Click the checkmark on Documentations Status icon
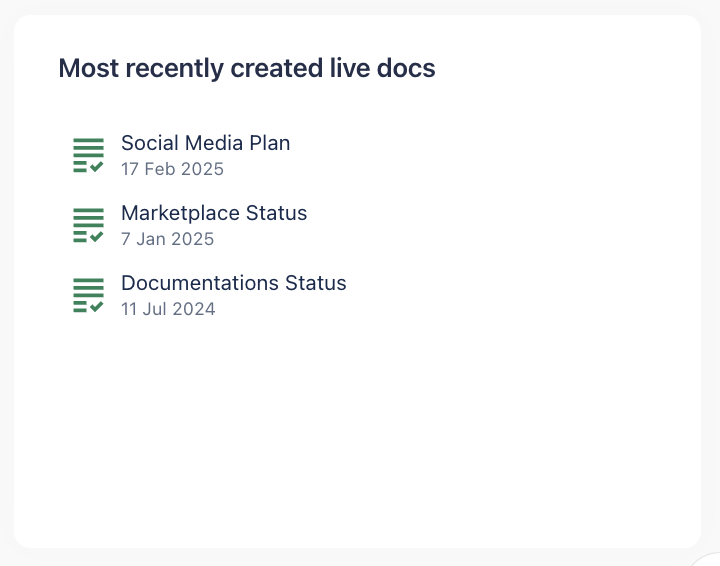The height and width of the screenshot is (566, 720). [97, 307]
